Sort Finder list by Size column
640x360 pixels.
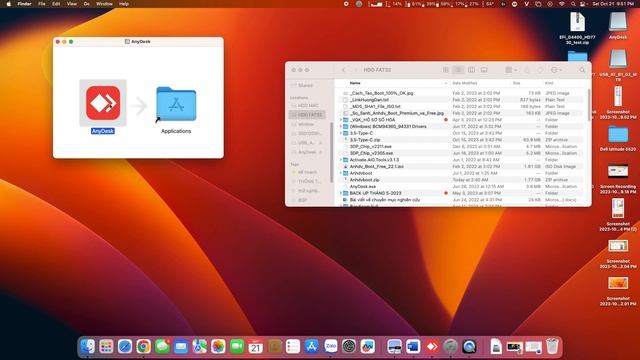(517, 83)
